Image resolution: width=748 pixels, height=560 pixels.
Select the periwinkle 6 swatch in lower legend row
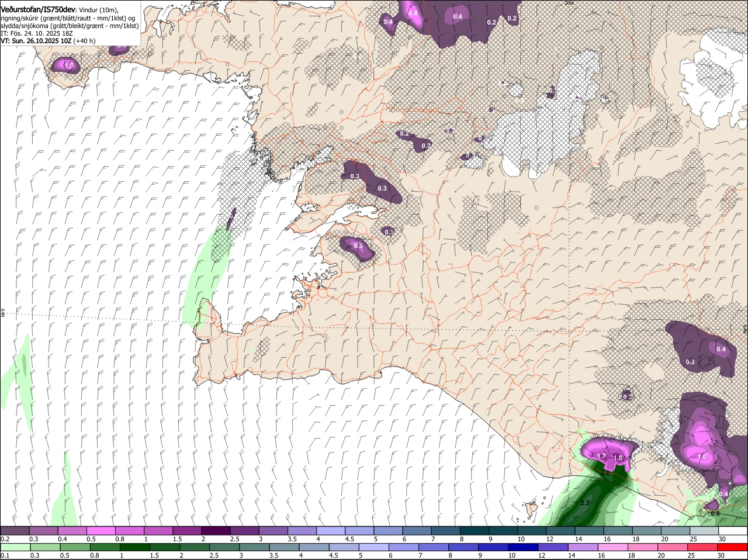(404, 547)
